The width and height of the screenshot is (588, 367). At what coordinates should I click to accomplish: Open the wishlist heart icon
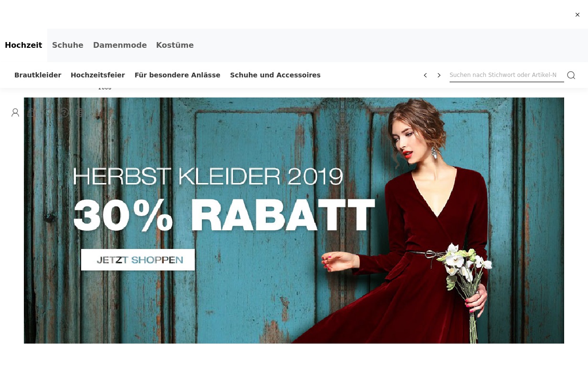48,113
